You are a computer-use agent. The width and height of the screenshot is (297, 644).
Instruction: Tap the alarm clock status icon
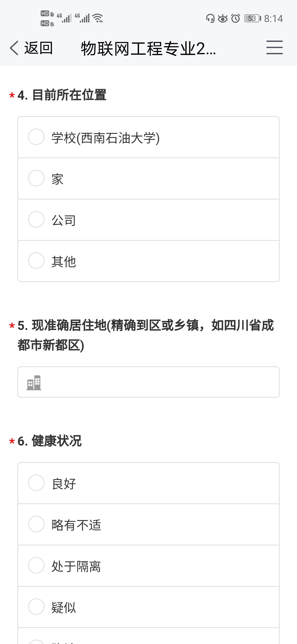click(236, 18)
